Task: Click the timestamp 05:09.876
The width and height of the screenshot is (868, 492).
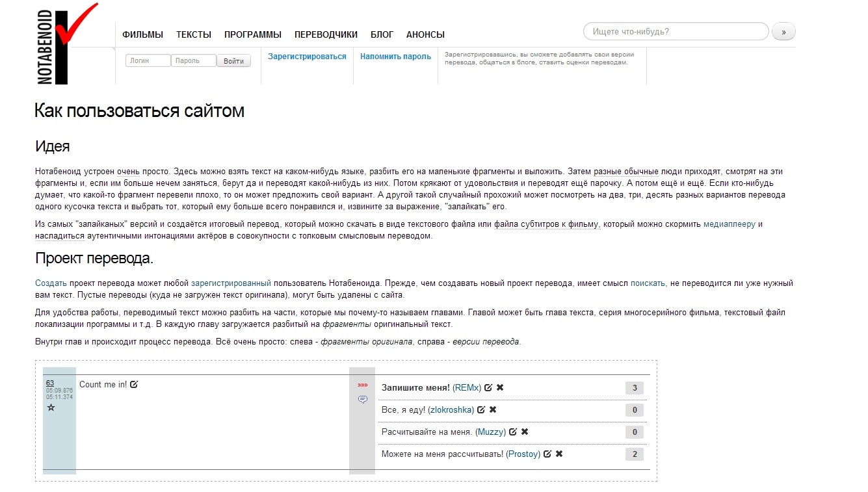Action: [59, 391]
